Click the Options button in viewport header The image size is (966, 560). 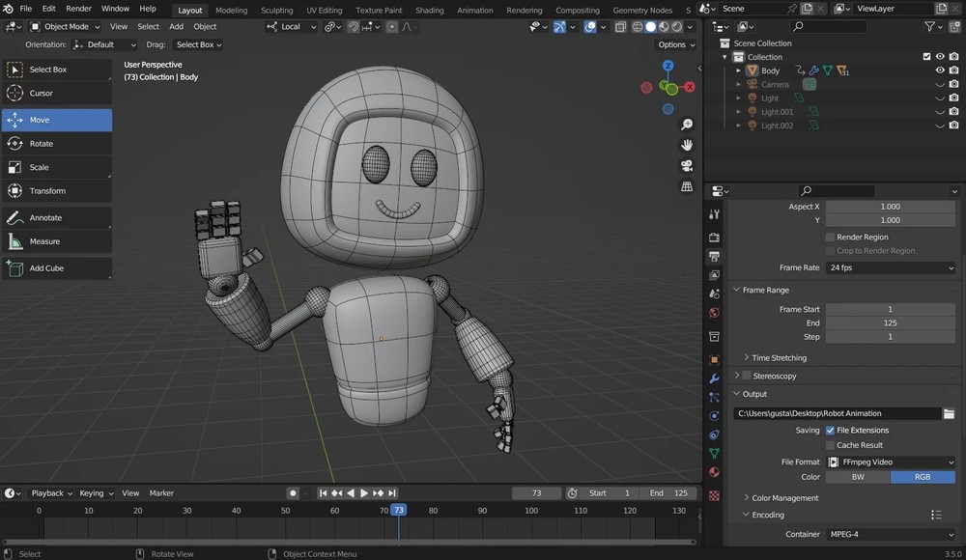tap(673, 44)
